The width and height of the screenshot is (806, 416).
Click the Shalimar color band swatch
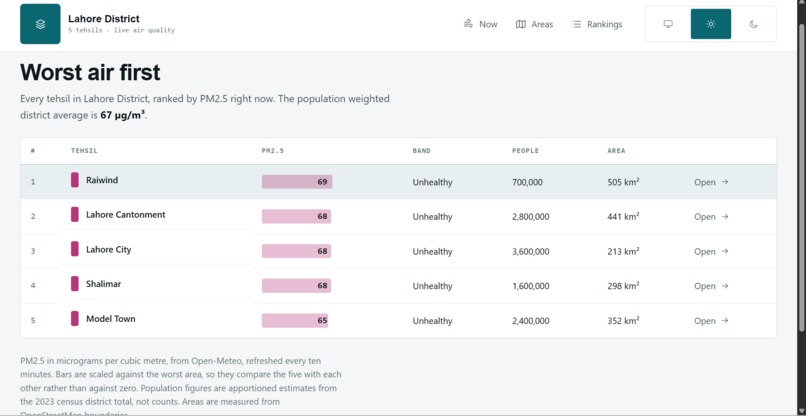(75, 284)
